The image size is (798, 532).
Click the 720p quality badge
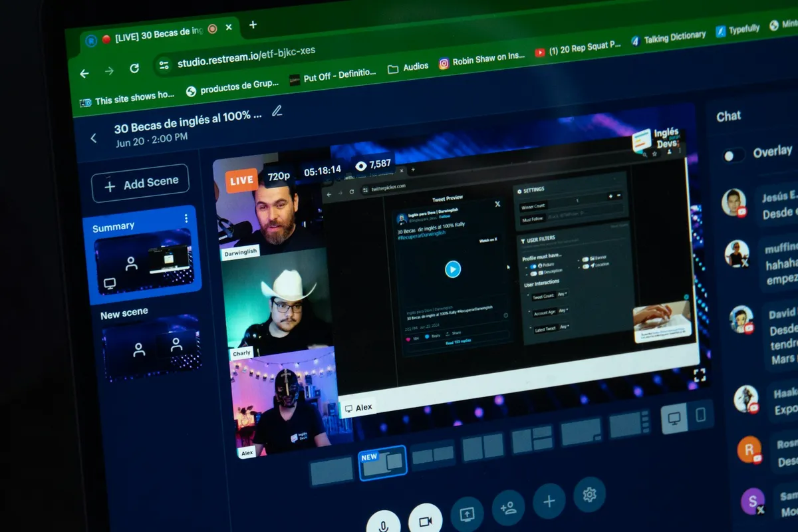[279, 176]
